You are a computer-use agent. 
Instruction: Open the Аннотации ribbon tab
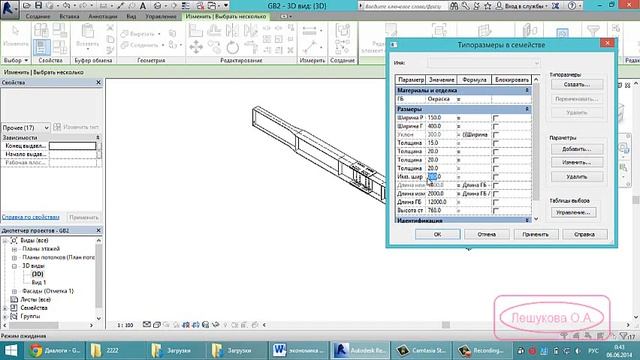[x=103, y=16]
